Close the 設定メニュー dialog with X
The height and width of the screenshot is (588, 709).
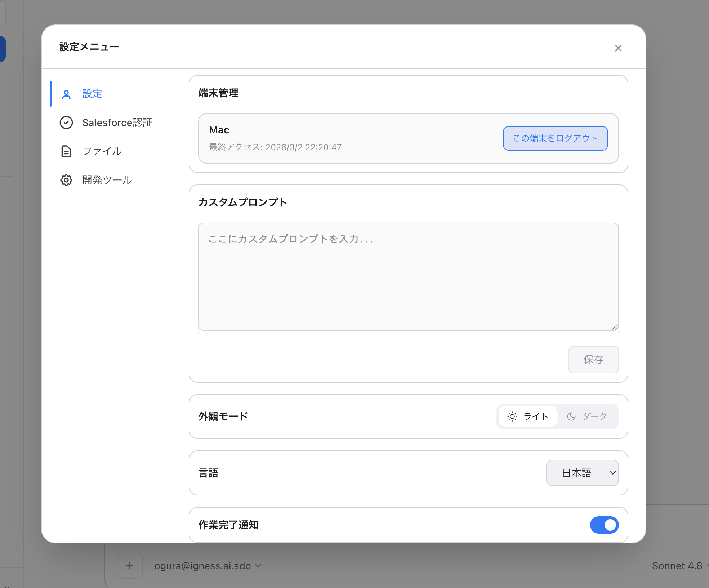(618, 48)
